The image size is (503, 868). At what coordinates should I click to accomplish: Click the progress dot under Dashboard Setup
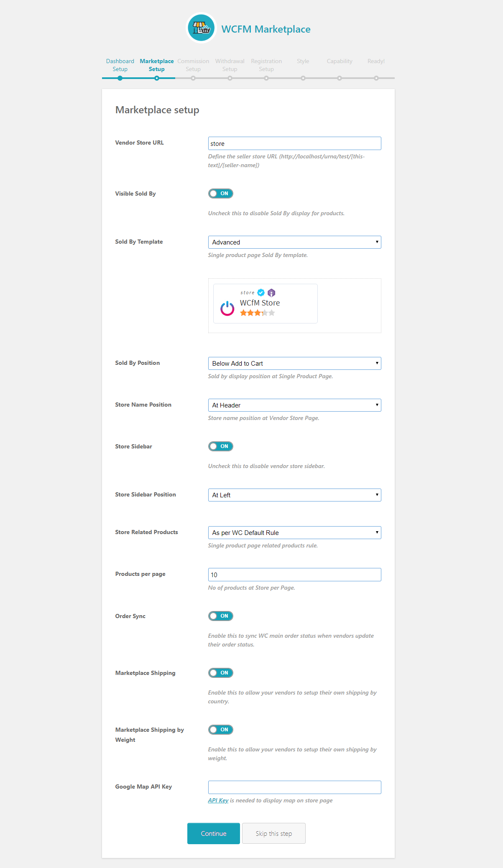pos(120,78)
